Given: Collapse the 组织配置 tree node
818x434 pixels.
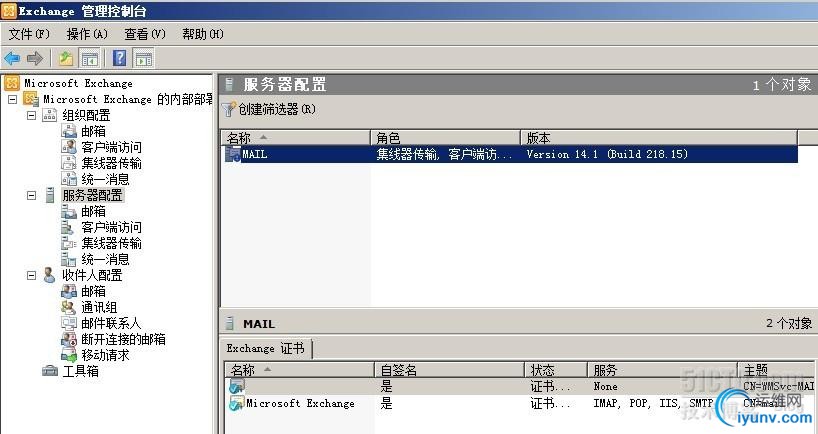Looking at the screenshot, I should [31, 115].
